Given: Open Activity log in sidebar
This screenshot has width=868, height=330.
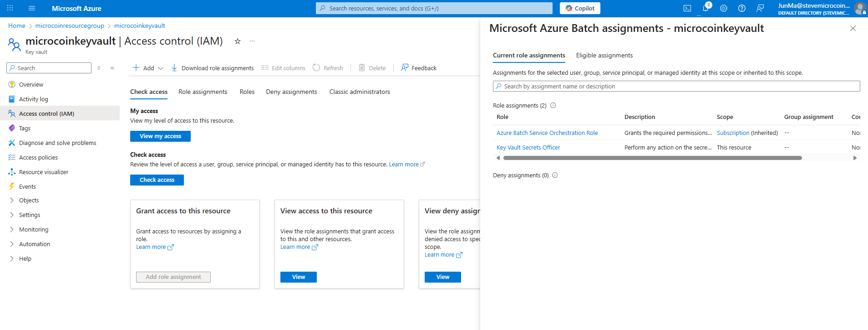Looking at the screenshot, I should (33, 99).
